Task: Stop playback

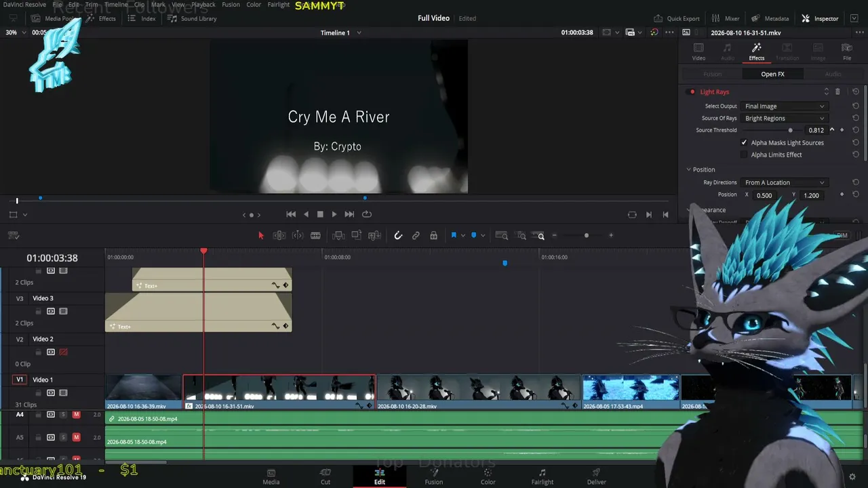Action: [320, 214]
